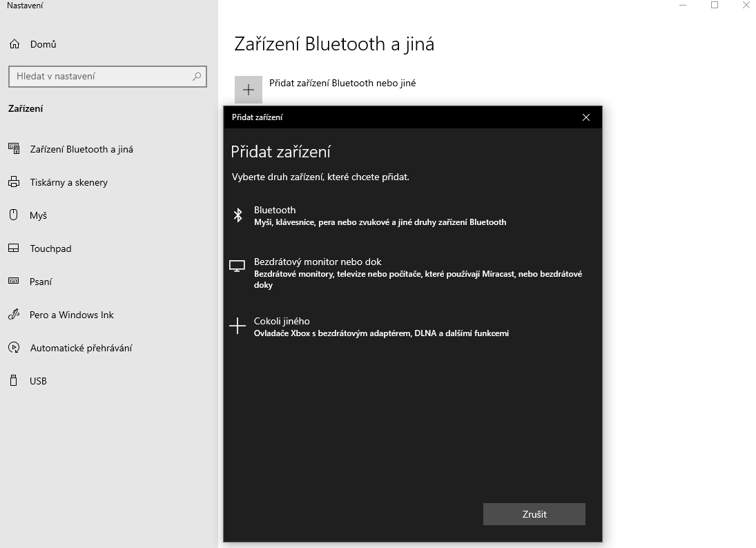Click Myši, klávesnice, pera description text
756x548 pixels.
[x=380, y=222]
